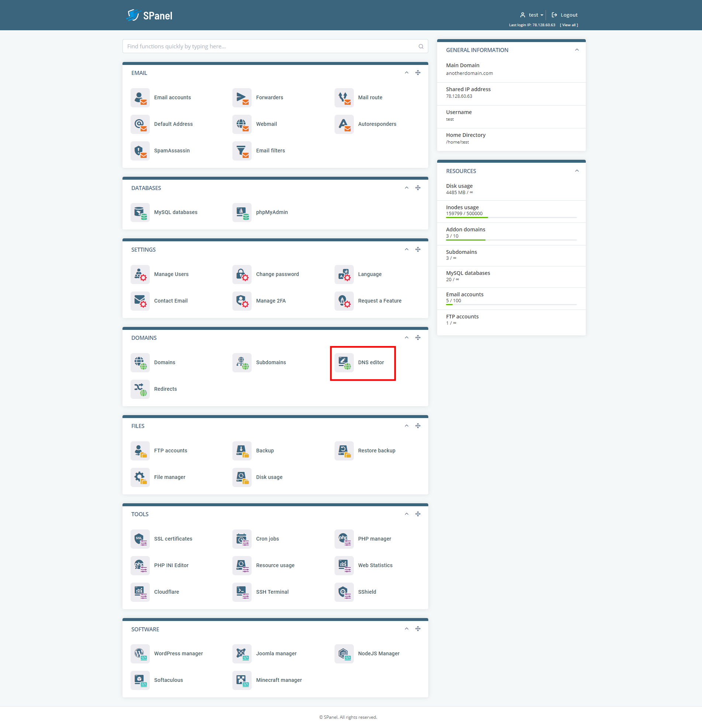702x728 pixels.
Task: Open View all login history link
Action: (569, 25)
